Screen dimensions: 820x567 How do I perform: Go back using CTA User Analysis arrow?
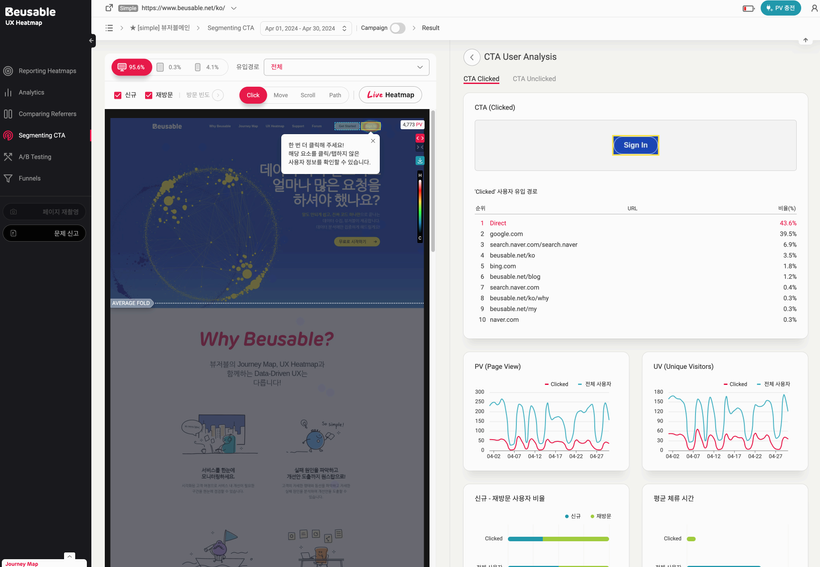coord(472,57)
